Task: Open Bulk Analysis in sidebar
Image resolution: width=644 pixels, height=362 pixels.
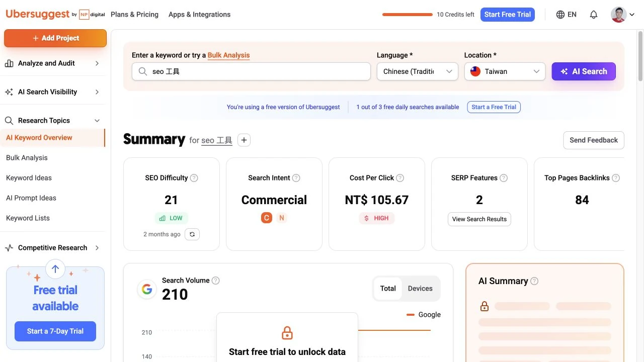Action: [27, 158]
